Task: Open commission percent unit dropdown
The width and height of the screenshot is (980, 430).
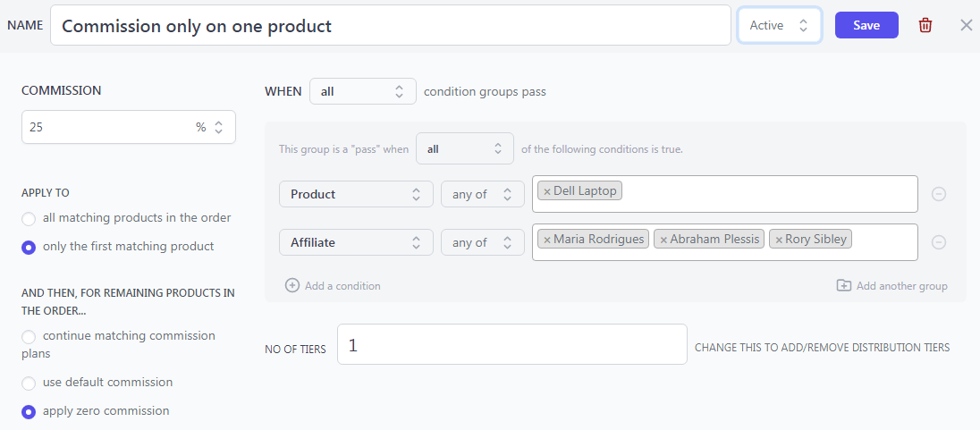Action: [x=209, y=127]
